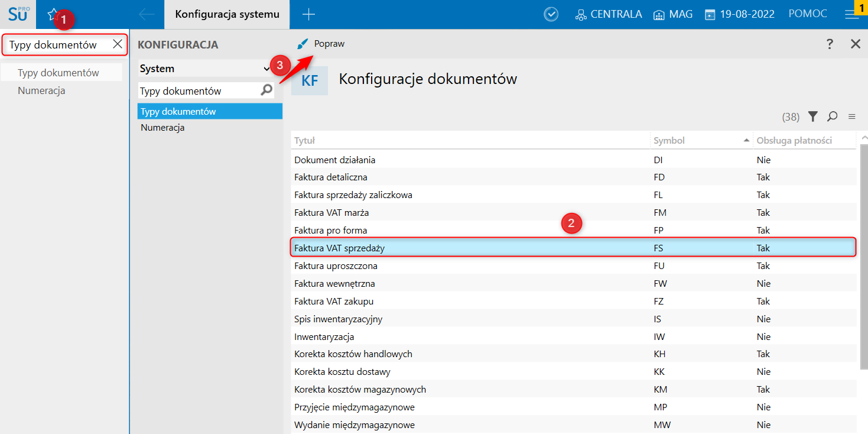868x434 pixels.
Task: Click the (38) record count
Action: pyautogui.click(x=791, y=117)
